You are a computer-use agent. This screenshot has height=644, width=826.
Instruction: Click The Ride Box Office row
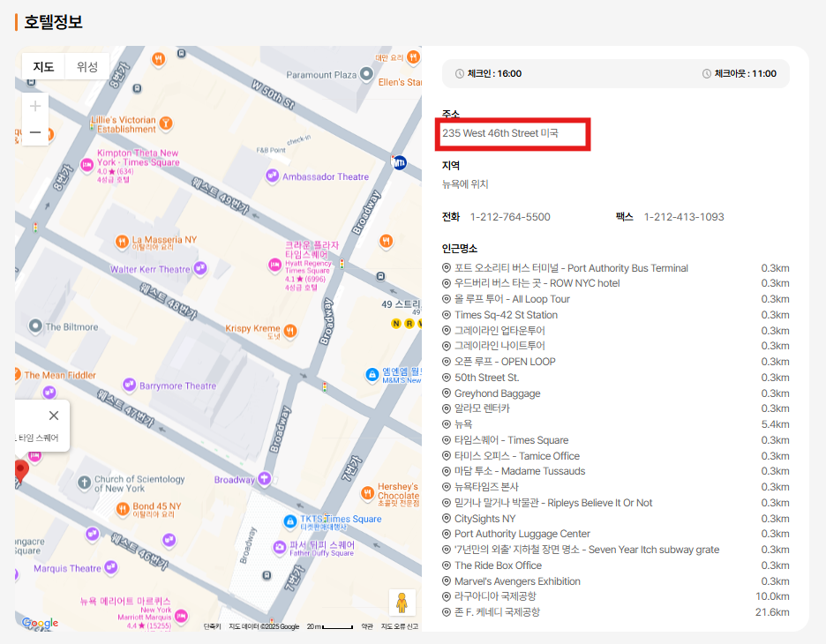tap(615, 565)
